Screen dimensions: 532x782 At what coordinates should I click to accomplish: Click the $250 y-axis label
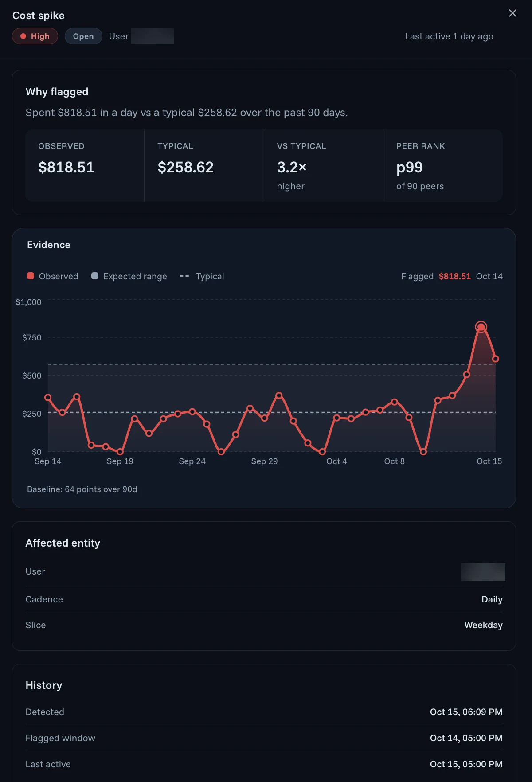32,414
